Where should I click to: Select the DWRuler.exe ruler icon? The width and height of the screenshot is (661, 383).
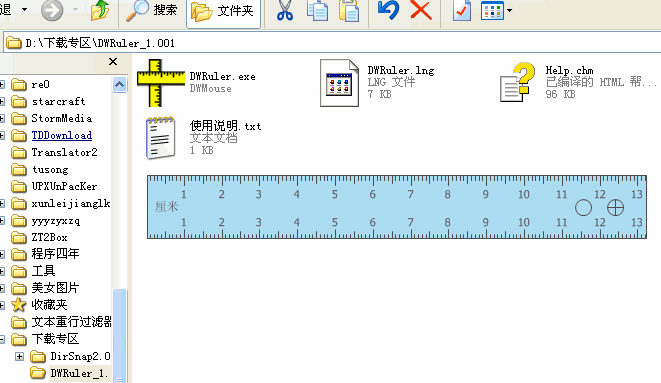161,83
